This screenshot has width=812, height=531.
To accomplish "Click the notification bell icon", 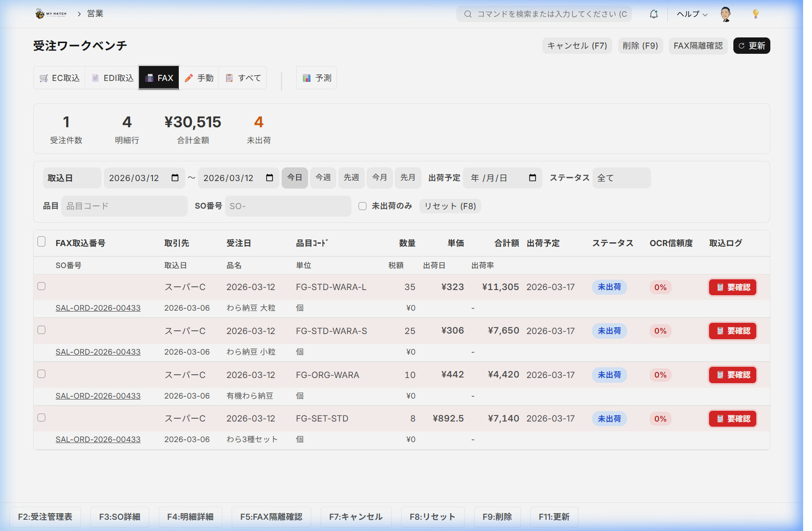I will (x=653, y=14).
